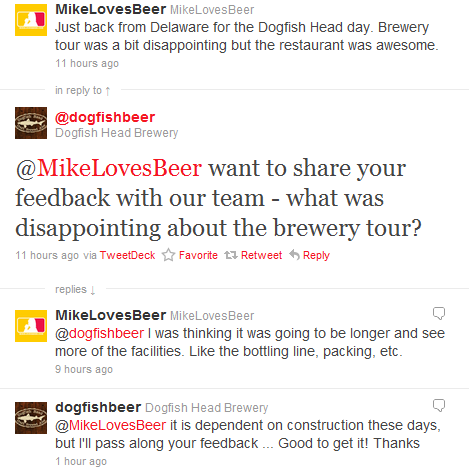This screenshot has height=471, width=469.
Task: Open speech bubble icon on dogfishbeer's 1-hour reply
Action: coord(439,405)
